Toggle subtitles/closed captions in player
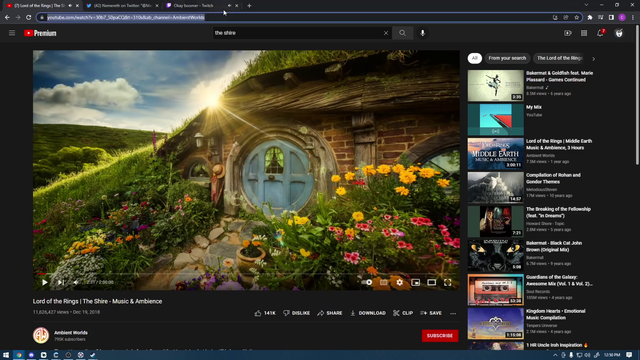The height and width of the screenshot is (360, 640). 384,282
